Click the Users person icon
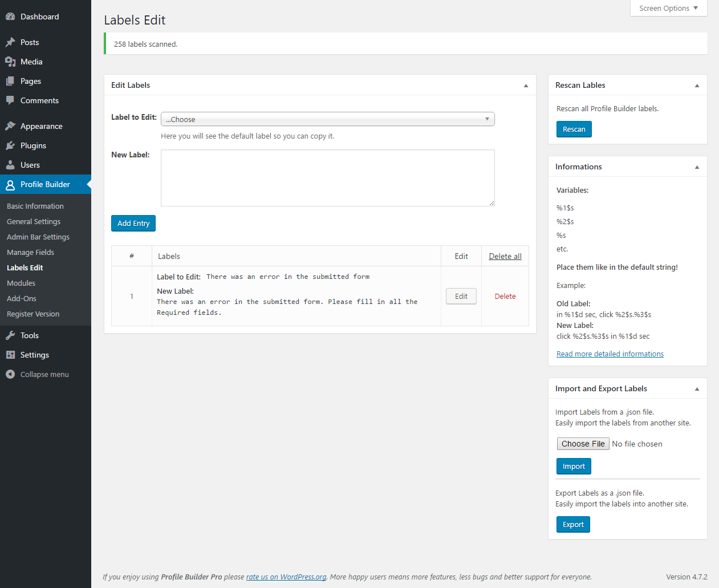 pos(10,165)
